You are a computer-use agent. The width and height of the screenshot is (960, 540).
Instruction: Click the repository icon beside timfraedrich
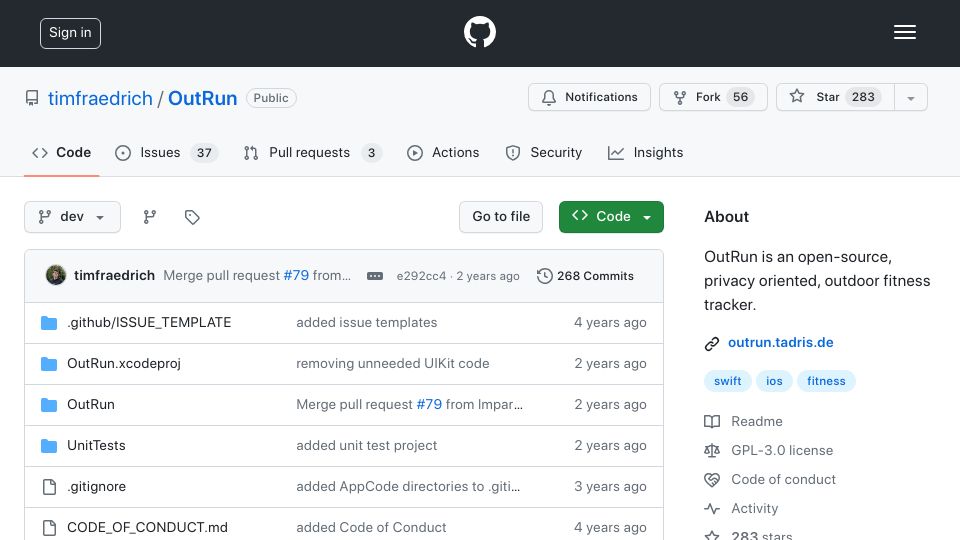32,98
